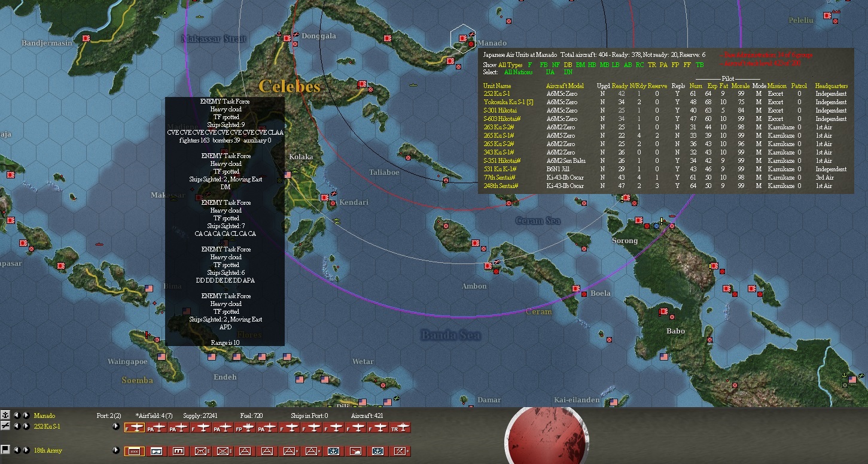Toggle the TR filter in the Show row
Viewport: 868px width, 464px height.
(651, 65)
